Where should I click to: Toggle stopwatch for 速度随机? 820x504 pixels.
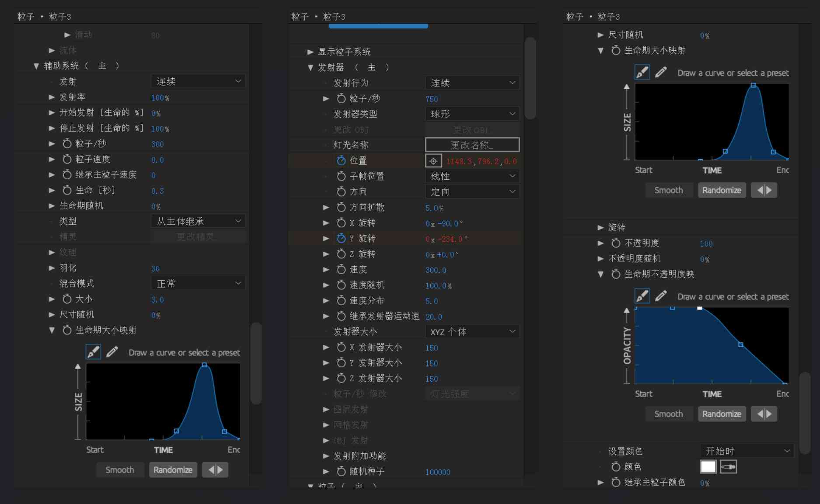point(341,285)
